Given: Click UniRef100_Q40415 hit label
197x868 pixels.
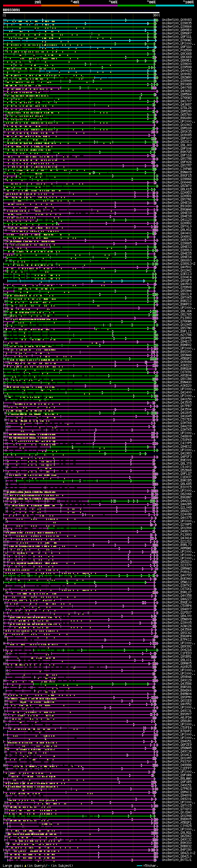Looking at the screenshot, I should (177, 71).
